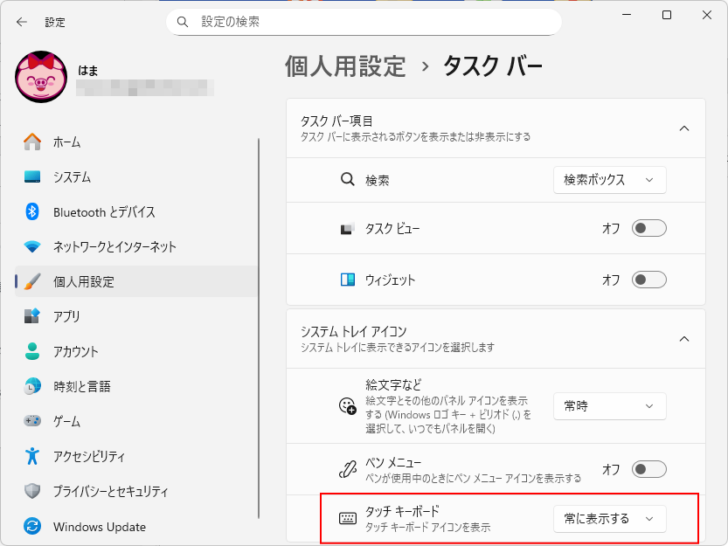728x546 pixels.
Task: Open アカウント settings
Action: point(136,351)
